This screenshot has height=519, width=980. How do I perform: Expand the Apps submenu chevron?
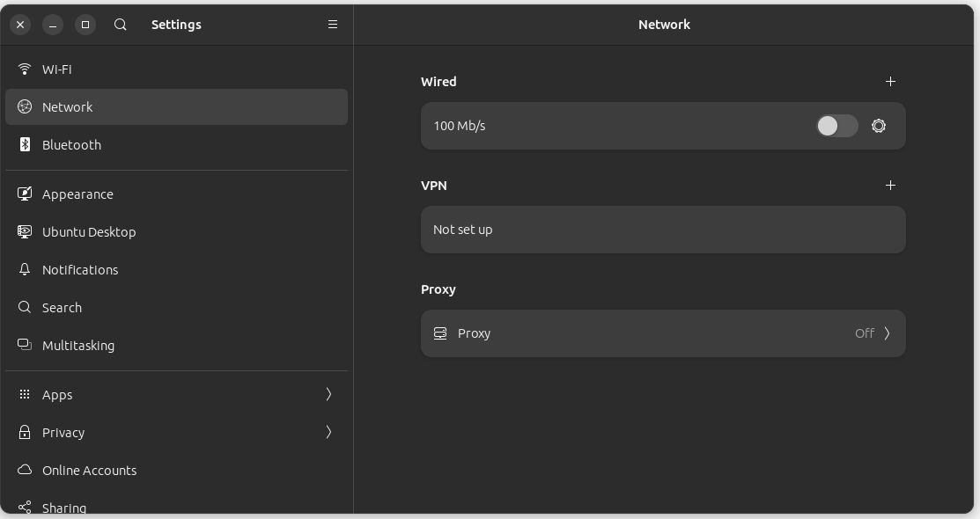point(328,394)
